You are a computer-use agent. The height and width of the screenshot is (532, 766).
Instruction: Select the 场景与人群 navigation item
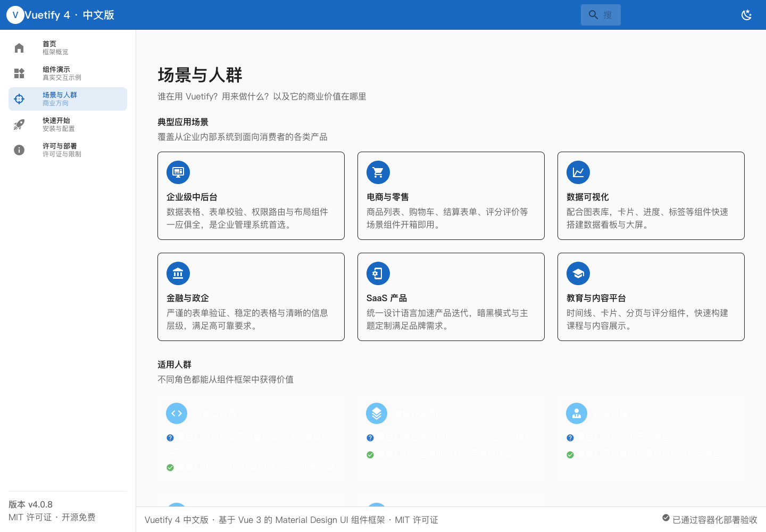click(68, 99)
